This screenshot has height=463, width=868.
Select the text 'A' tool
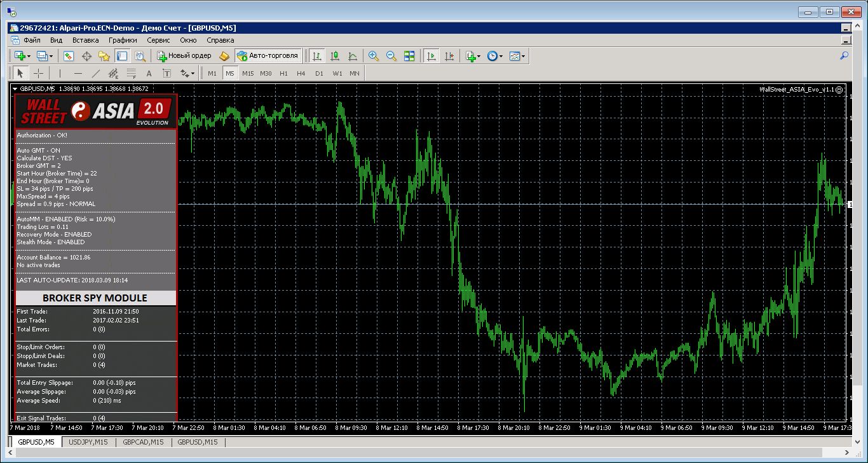tap(149, 73)
